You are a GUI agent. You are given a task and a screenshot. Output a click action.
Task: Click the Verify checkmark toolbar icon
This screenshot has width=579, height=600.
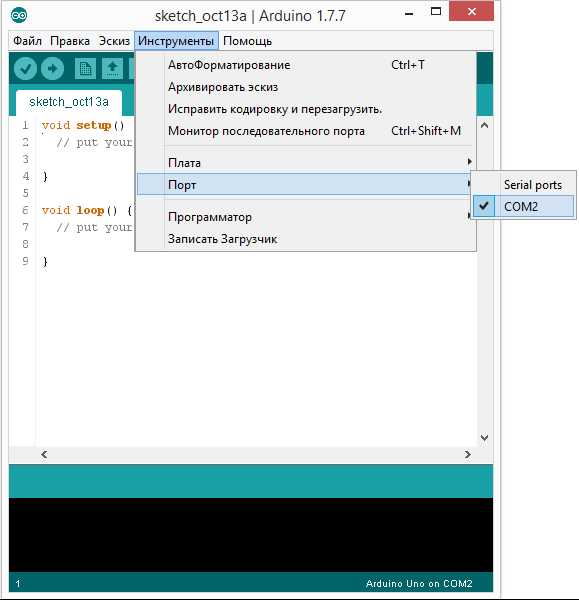(x=25, y=69)
